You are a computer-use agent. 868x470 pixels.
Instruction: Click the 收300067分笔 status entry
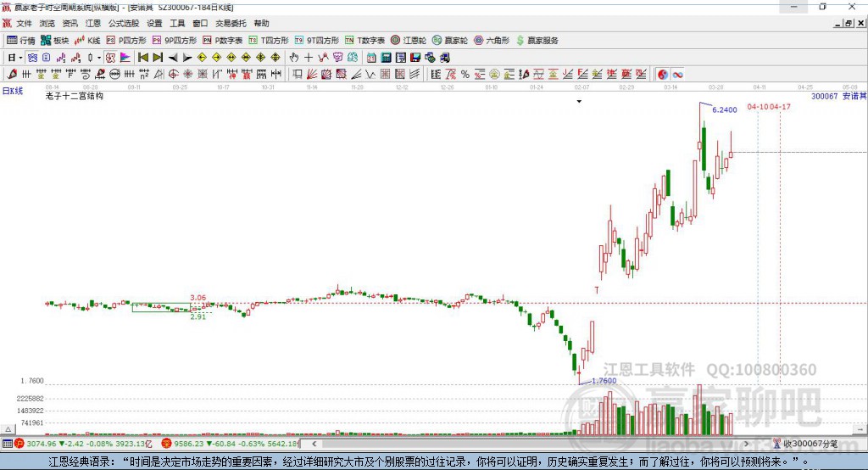point(806,444)
